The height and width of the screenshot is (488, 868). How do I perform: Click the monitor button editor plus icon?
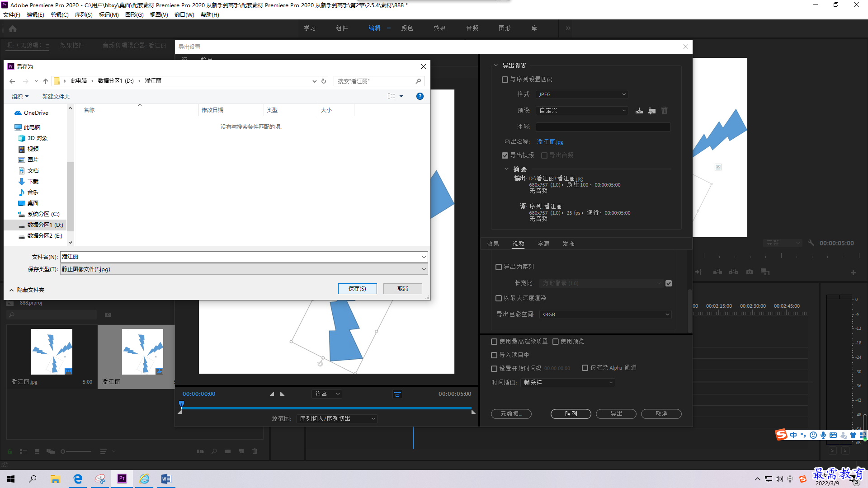853,272
